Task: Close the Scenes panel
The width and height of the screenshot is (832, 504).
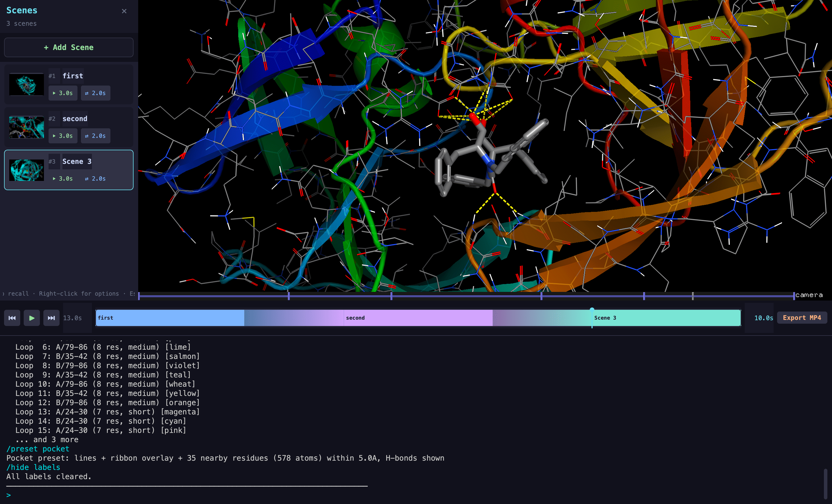Action: pos(124,11)
